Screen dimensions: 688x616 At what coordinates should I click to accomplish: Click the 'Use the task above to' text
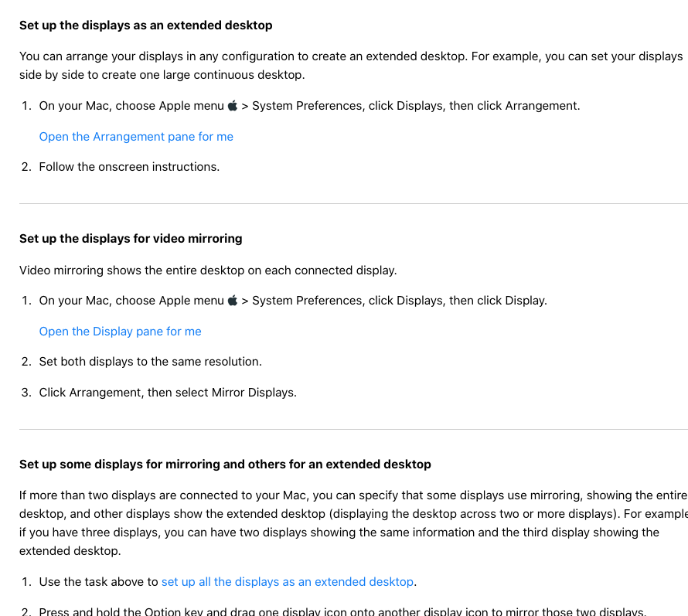(x=98, y=582)
